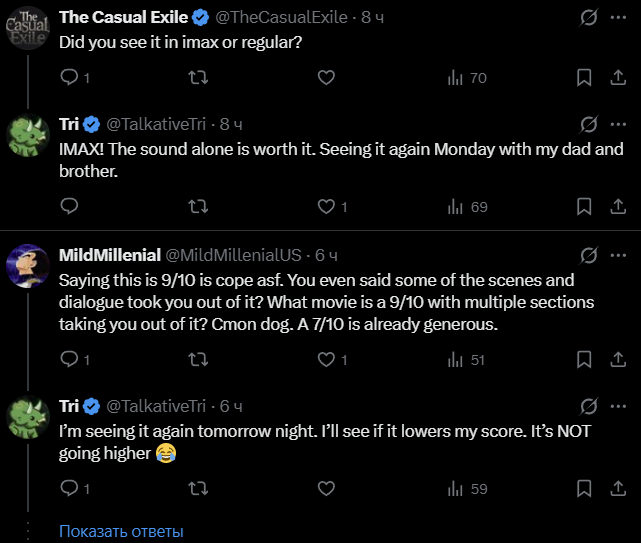This screenshot has height=543, width=641.
Task: View analytics showing 69 views
Action: coord(467,206)
